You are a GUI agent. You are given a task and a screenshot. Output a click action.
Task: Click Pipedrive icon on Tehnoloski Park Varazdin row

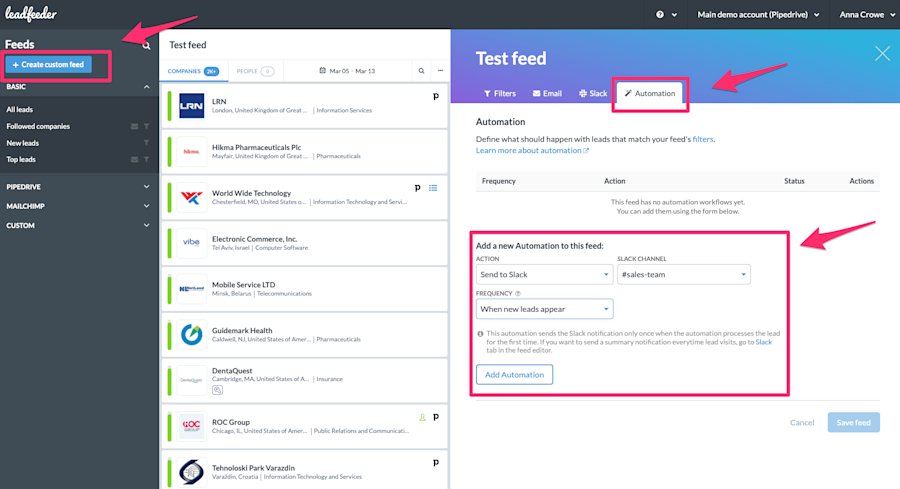pos(436,463)
